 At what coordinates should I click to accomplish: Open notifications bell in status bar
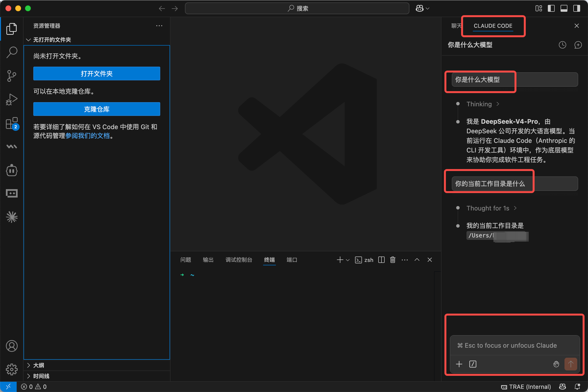coord(577,387)
